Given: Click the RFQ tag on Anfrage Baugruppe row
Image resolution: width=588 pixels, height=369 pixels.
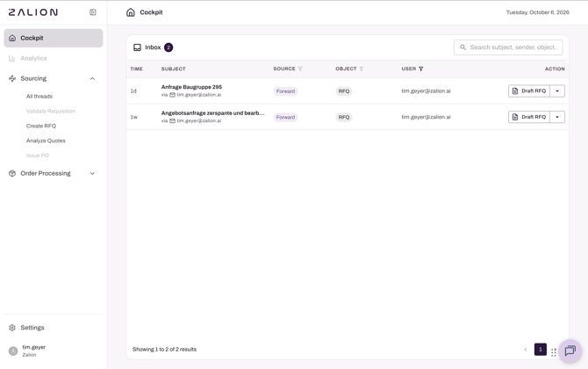Looking at the screenshot, I should 344,91.
